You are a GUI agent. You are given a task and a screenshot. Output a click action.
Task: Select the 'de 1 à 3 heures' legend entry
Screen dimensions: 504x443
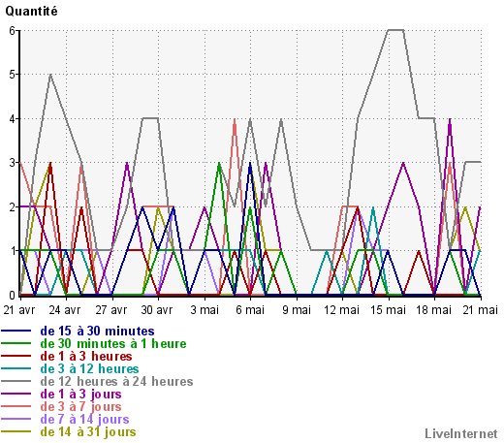(86, 357)
